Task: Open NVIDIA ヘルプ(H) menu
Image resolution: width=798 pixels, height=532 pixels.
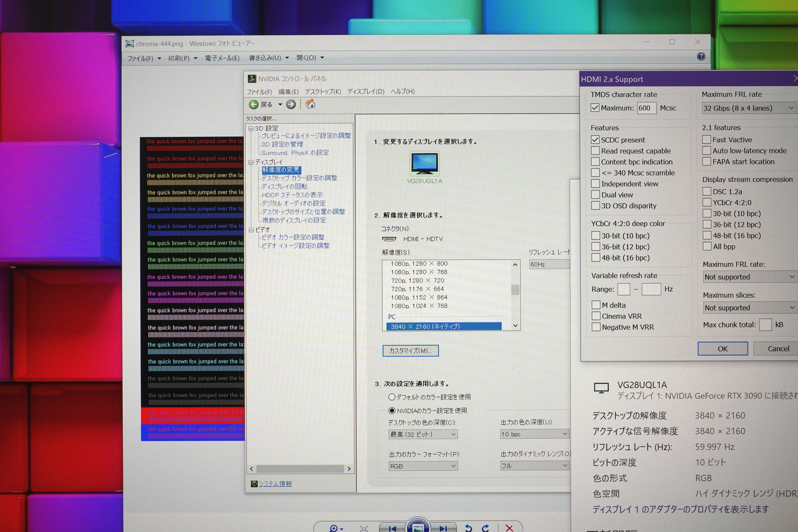Action: pyautogui.click(x=403, y=91)
